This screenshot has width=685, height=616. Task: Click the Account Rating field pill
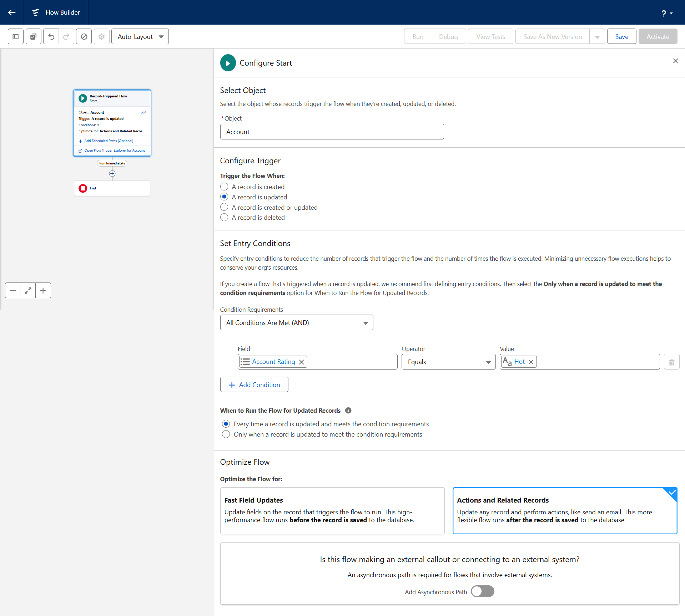tap(273, 362)
